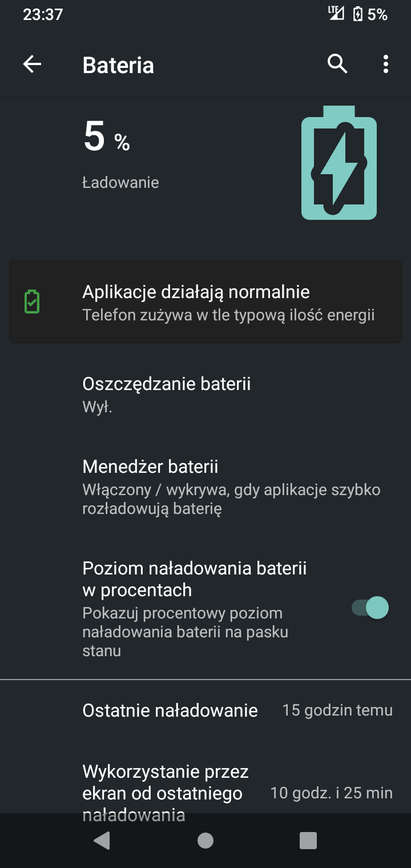
Task: Tap Ostatnie naładowanie row
Action: [205, 710]
